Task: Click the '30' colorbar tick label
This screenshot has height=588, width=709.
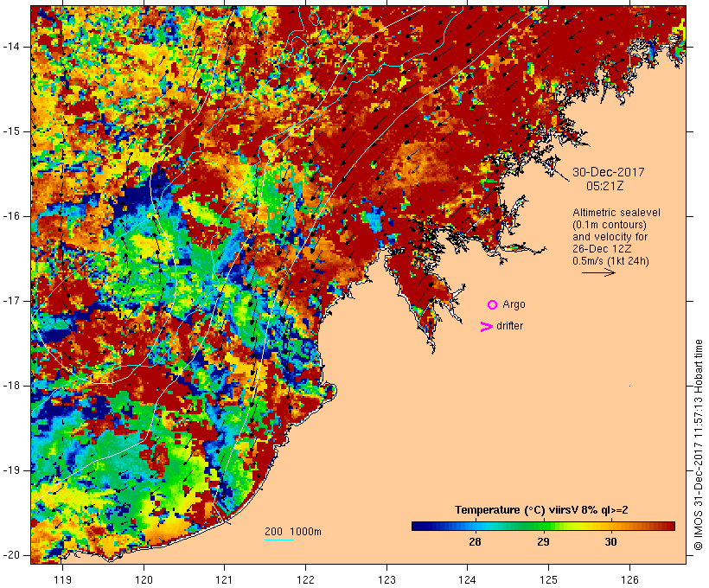Action: 611,541
